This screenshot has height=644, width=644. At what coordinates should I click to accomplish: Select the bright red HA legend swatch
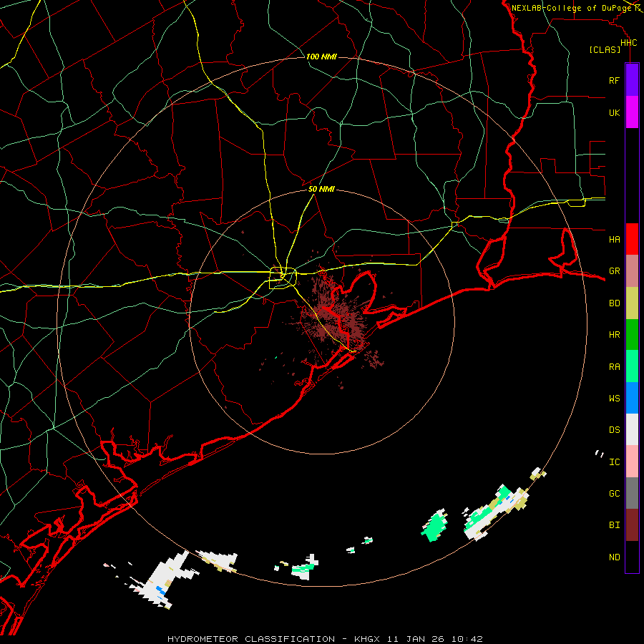(632, 239)
